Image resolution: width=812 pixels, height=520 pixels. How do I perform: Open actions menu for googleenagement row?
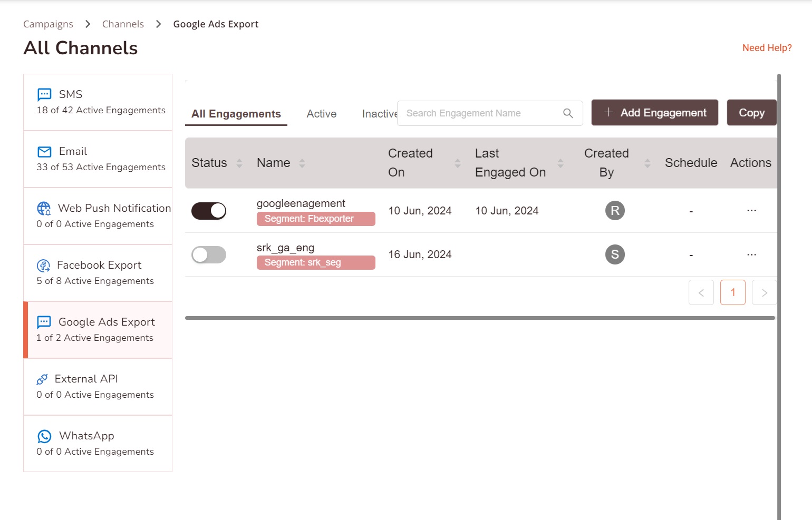coord(751,211)
